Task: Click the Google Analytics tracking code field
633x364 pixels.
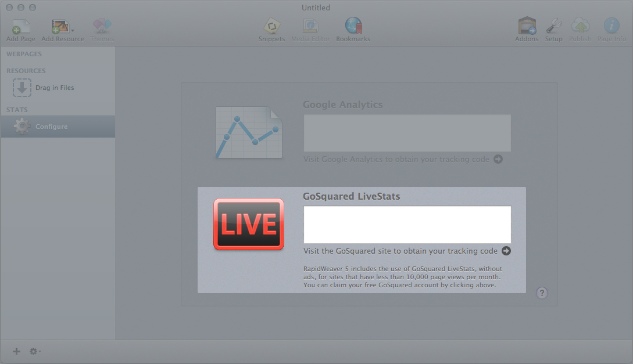Action: [407, 133]
